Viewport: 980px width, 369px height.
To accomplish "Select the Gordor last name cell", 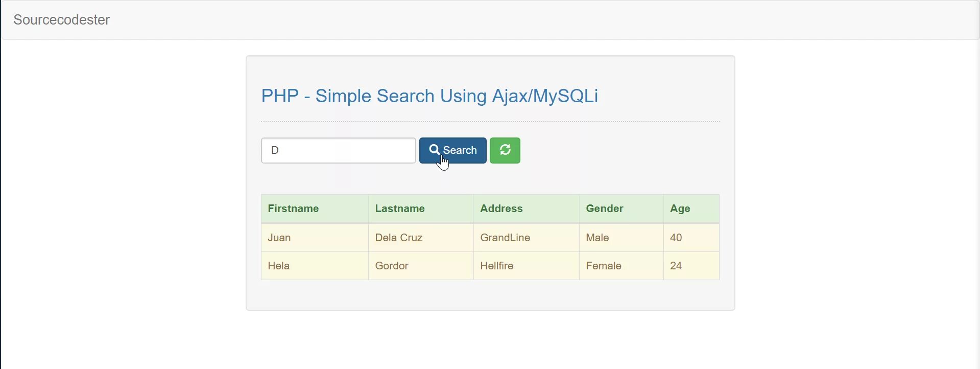I will point(391,266).
